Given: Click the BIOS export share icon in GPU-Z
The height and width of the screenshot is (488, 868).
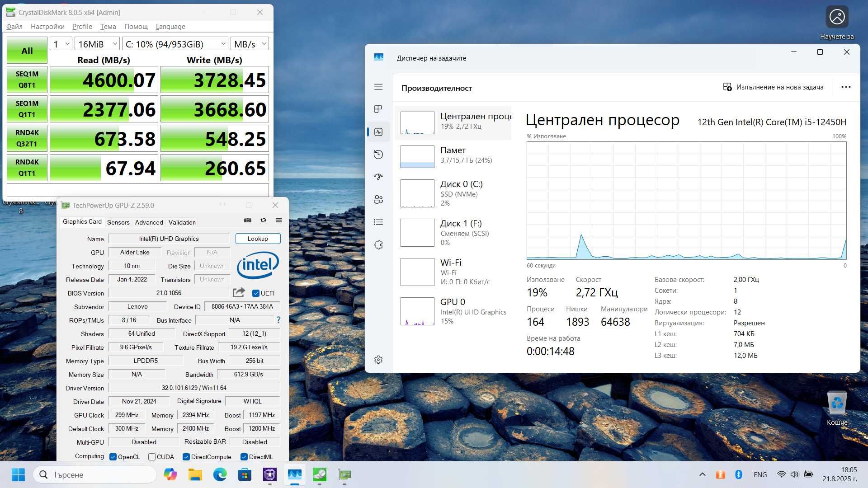Looking at the screenshot, I should tap(239, 292).
